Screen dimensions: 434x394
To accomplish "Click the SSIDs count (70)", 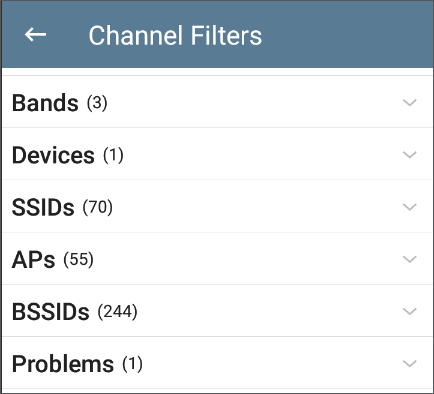I will [98, 207].
